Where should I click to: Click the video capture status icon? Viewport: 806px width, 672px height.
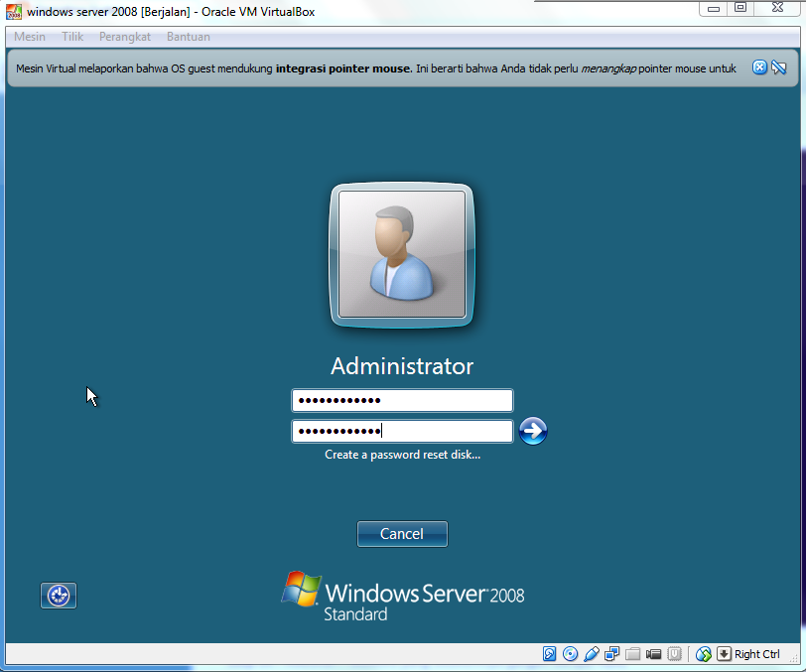tap(653, 654)
